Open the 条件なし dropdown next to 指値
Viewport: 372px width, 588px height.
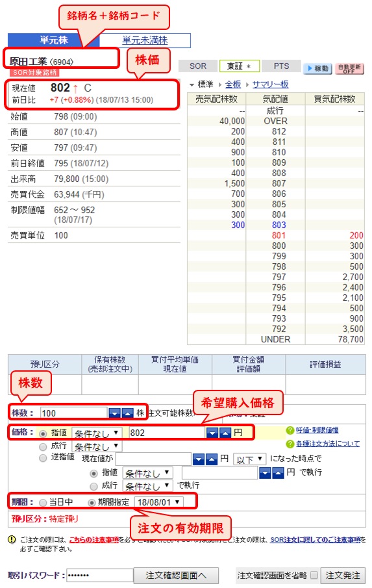[x=96, y=433]
